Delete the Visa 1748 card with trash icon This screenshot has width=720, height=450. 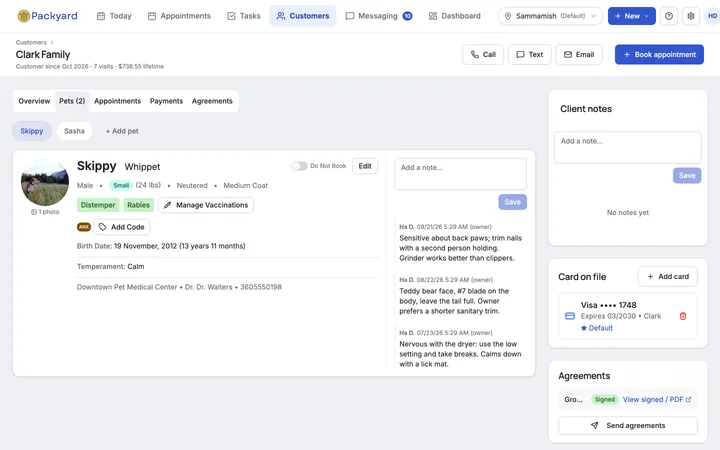pyautogui.click(x=683, y=316)
